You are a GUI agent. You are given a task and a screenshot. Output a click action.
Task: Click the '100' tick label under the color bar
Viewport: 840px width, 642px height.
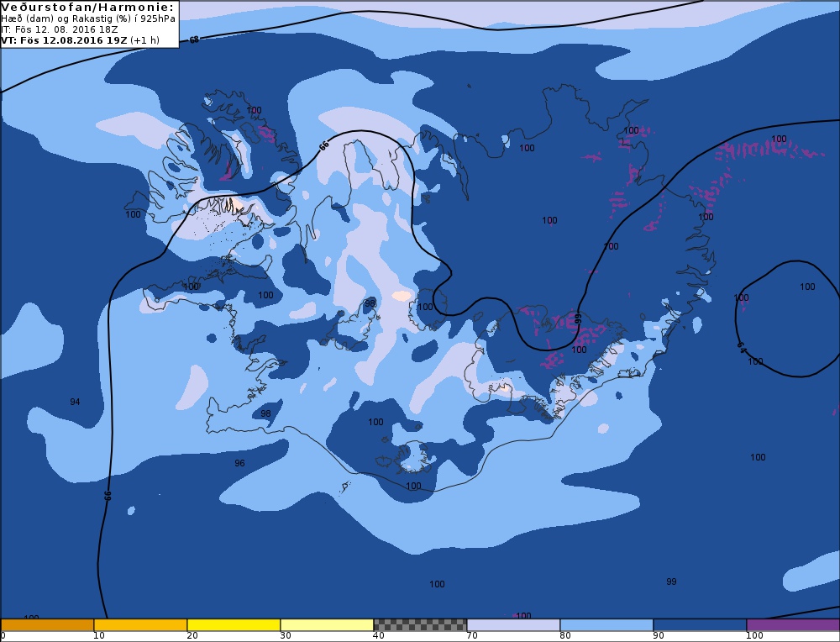(x=754, y=636)
